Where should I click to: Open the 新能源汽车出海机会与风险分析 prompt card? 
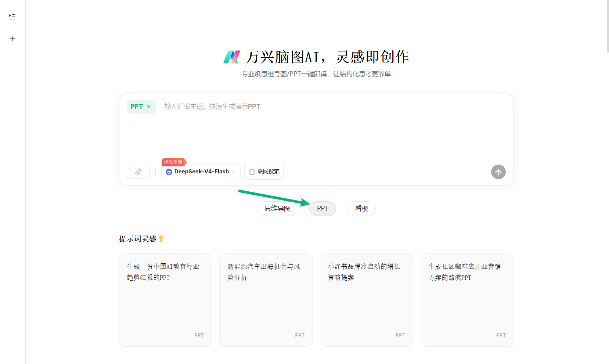pyautogui.click(x=266, y=300)
